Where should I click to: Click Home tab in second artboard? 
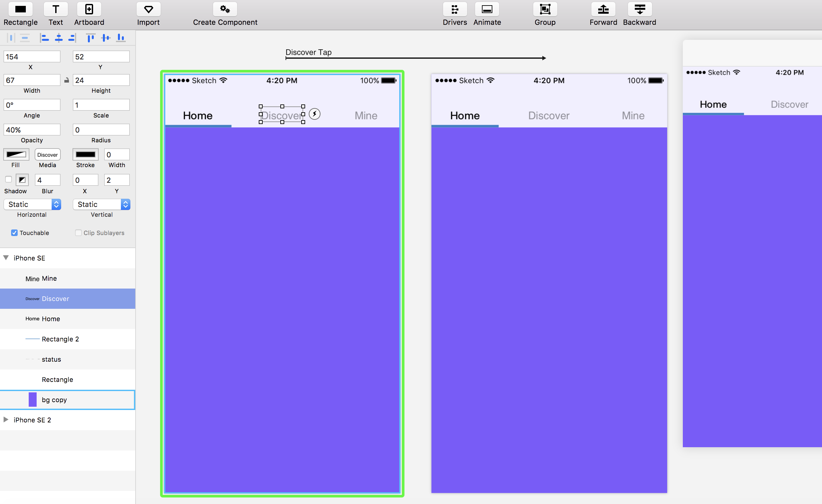pos(465,116)
